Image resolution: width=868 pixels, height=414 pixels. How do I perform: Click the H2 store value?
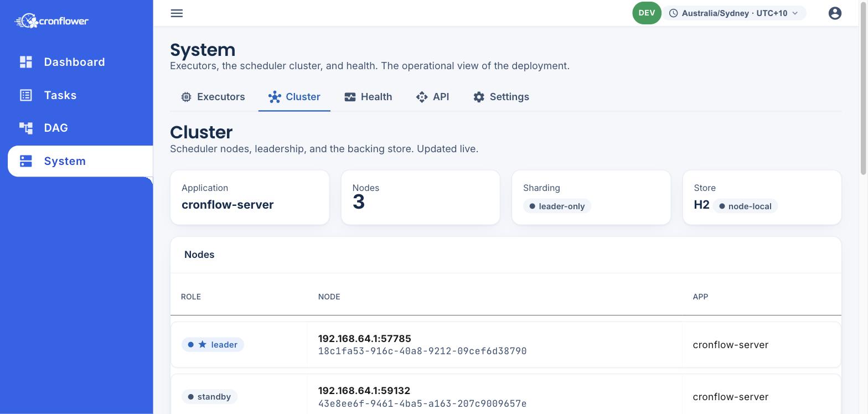(x=701, y=205)
